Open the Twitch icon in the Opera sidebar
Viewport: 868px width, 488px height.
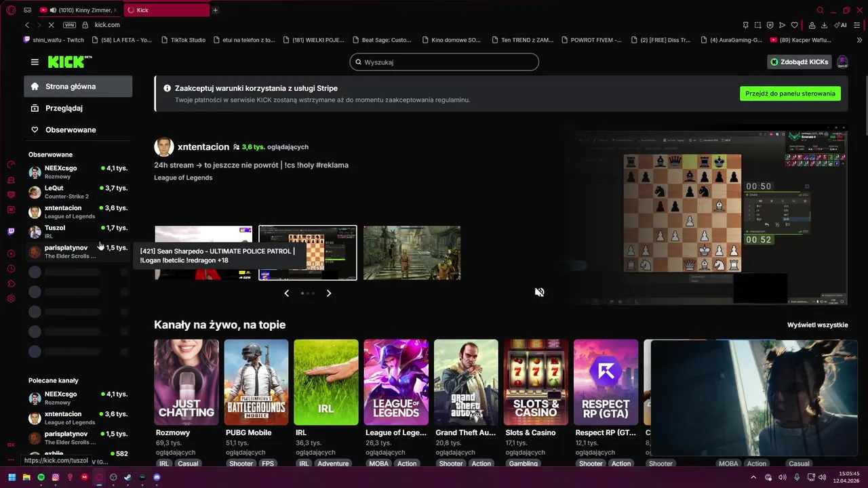pyautogui.click(x=11, y=231)
